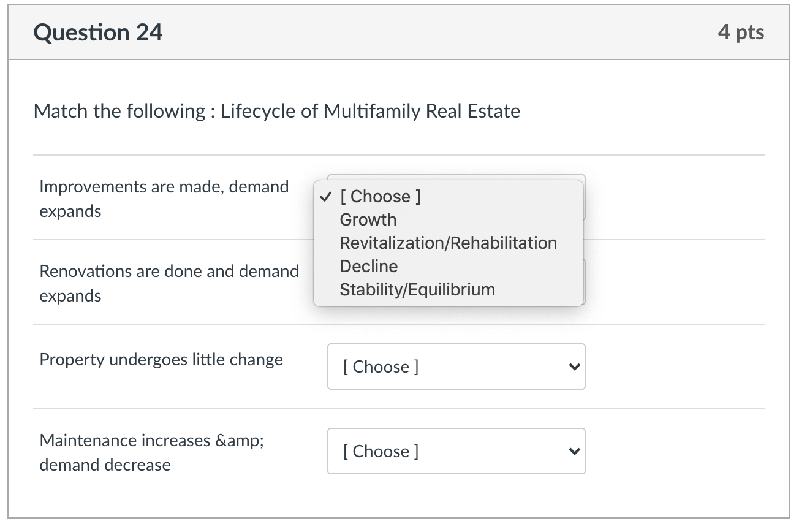Click the chevron arrow on the Maintenance increases dropdown

[574, 452]
